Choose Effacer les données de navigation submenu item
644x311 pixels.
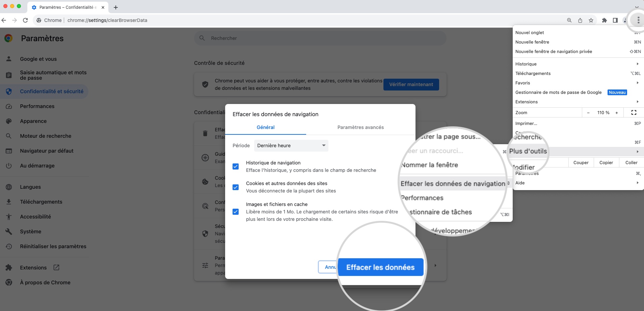click(x=453, y=183)
